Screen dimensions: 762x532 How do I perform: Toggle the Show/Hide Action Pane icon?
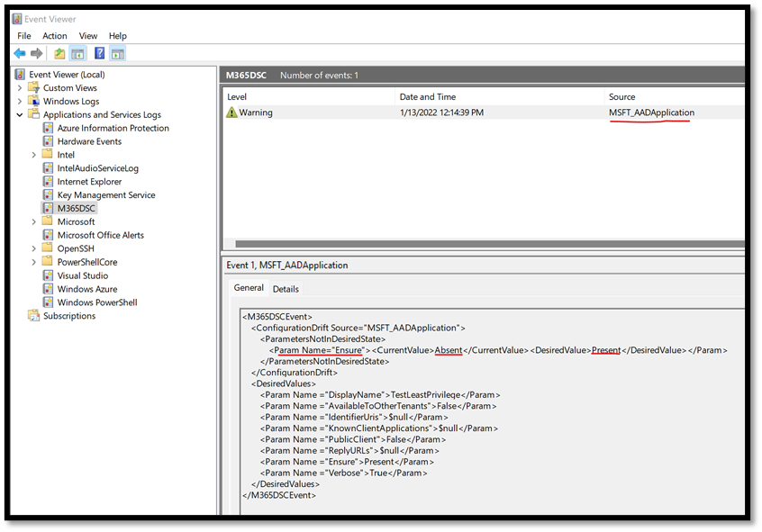point(118,53)
